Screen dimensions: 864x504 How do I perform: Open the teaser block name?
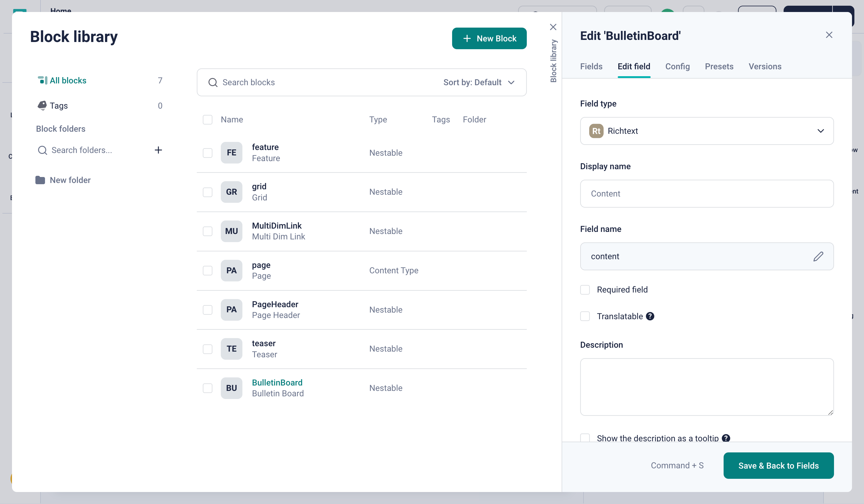[264, 343]
